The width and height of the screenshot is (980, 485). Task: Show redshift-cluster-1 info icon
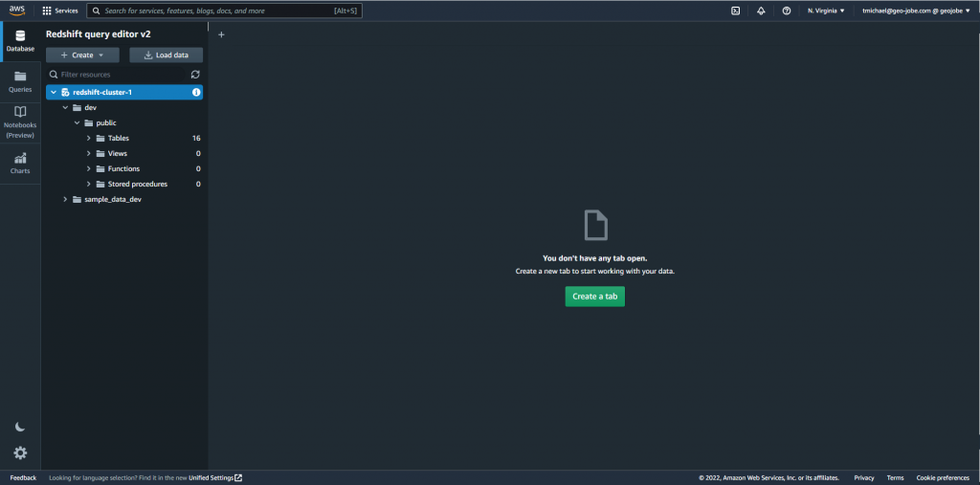[196, 93]
